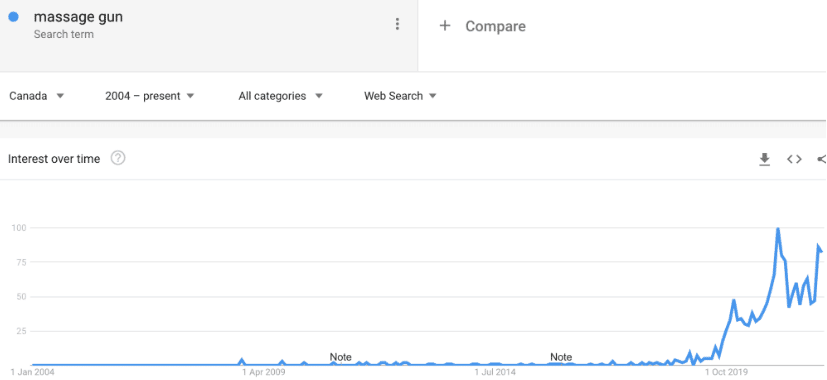Screen dimensions: 827x380
Task: Click the share icon beside embed
Action: [822, 159]
